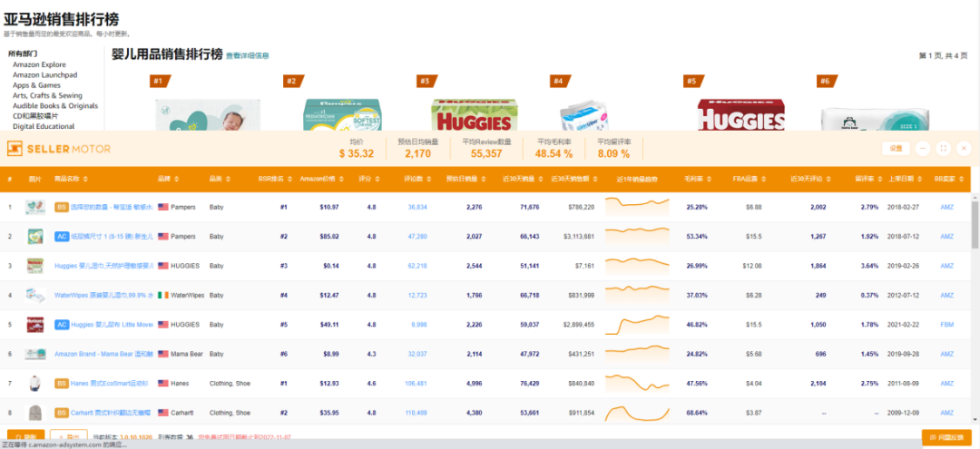Open the WaterWipes product title link
The width and height of the screenshot is (980, 449).
(103, 295)
